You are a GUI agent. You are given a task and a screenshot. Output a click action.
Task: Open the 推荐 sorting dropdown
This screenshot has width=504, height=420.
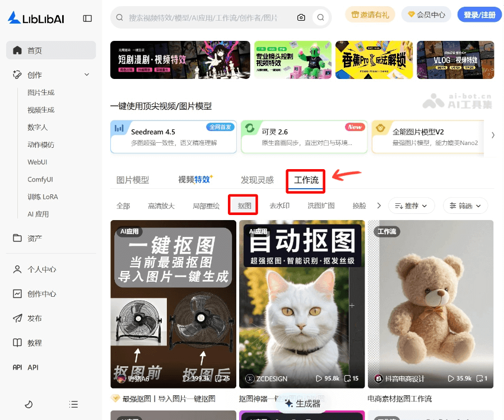pyautogui.click(x=411, y=206)
